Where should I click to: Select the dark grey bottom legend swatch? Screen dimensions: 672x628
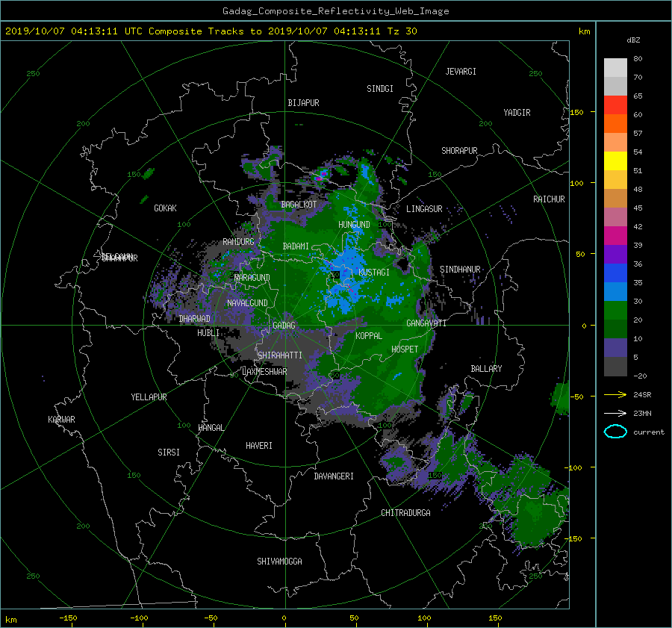[615, 367]
